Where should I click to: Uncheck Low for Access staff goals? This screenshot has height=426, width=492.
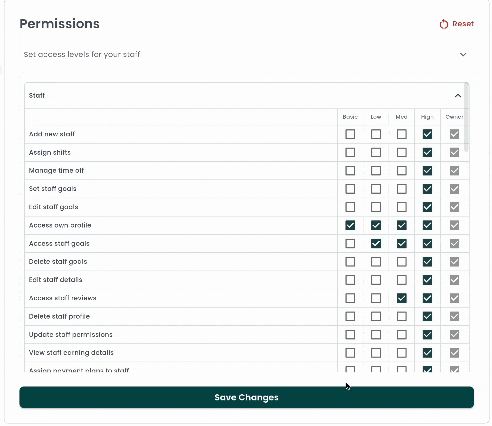pos(376,244)
